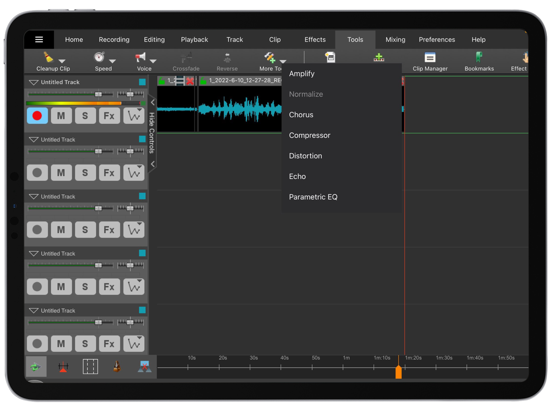
Task: Collapse the third Untitled Track triangle
Action: tap(33, 197)
